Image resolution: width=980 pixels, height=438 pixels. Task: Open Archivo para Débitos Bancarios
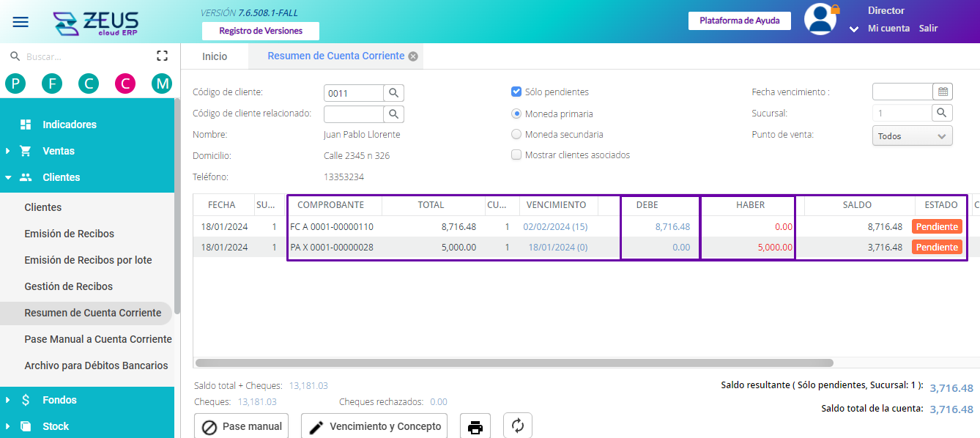96,365
